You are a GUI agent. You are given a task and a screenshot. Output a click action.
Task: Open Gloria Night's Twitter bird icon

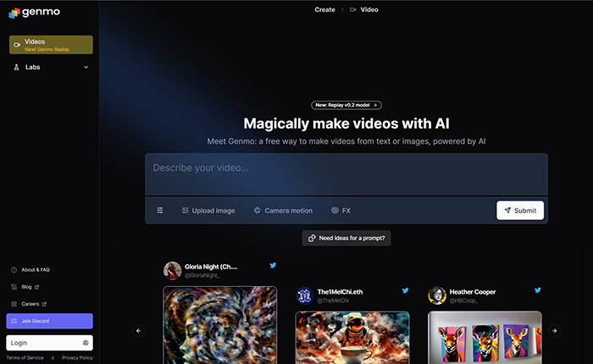coord(273,265)
